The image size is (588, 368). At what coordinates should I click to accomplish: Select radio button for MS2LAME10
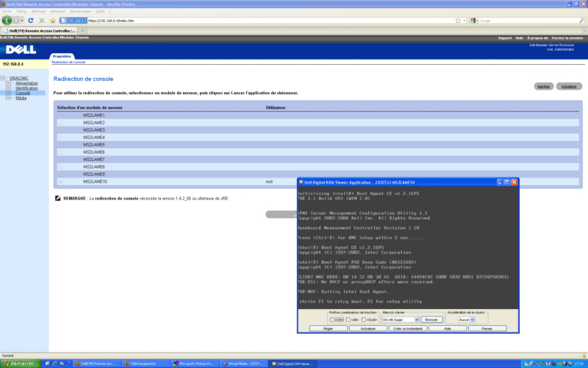[x=60, y=181]
